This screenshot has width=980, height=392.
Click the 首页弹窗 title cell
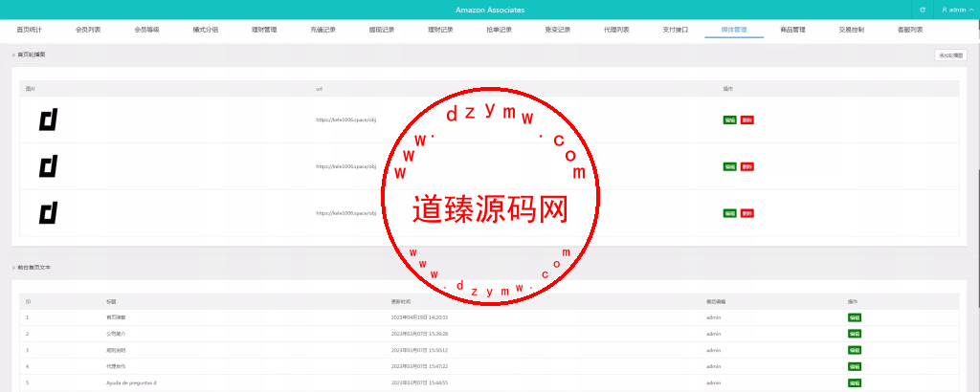[116, 317]
